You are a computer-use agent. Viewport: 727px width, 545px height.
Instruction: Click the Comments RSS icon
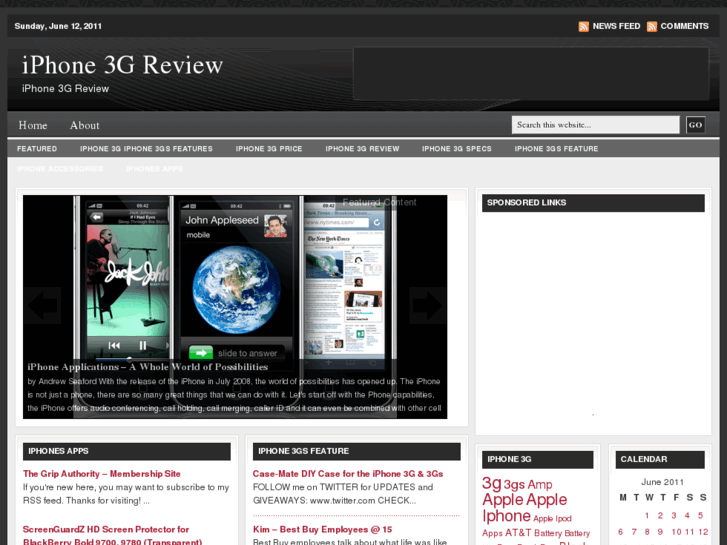(652, 26)
